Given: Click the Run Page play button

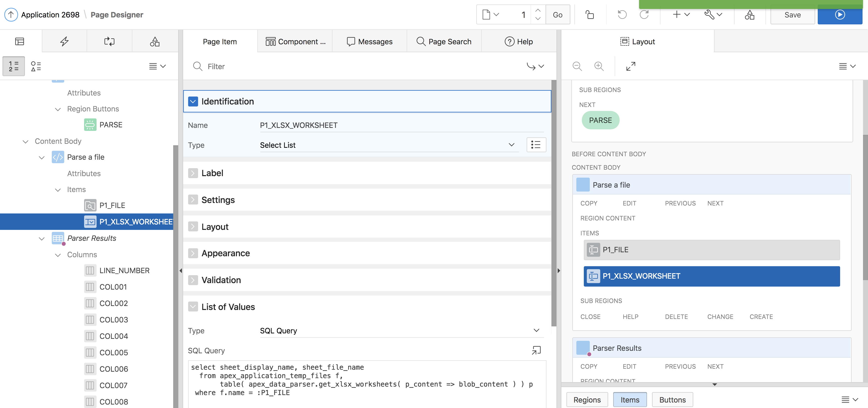Looking at the screenshot, I should (840, 14).
